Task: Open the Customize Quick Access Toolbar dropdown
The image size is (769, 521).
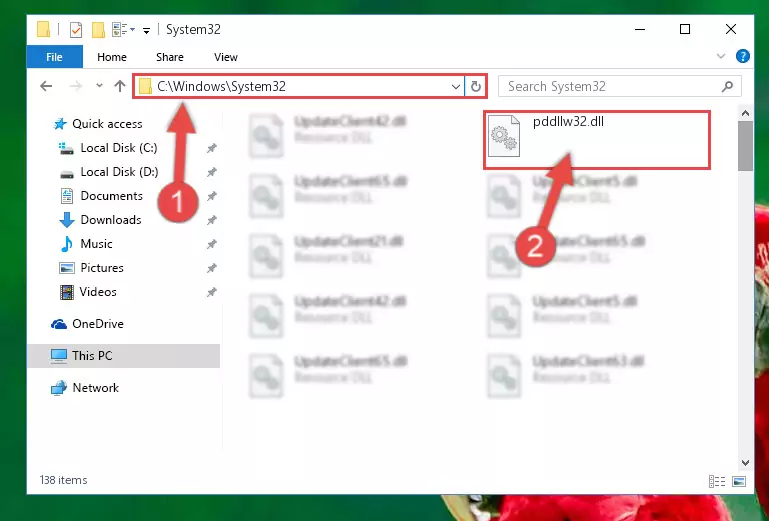Action: point(146,31)
